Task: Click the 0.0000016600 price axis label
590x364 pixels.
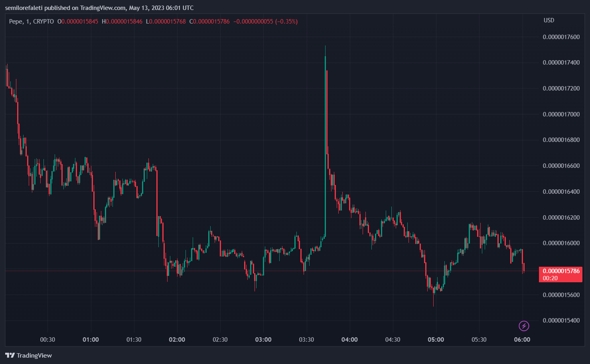Action: [561, 166]
